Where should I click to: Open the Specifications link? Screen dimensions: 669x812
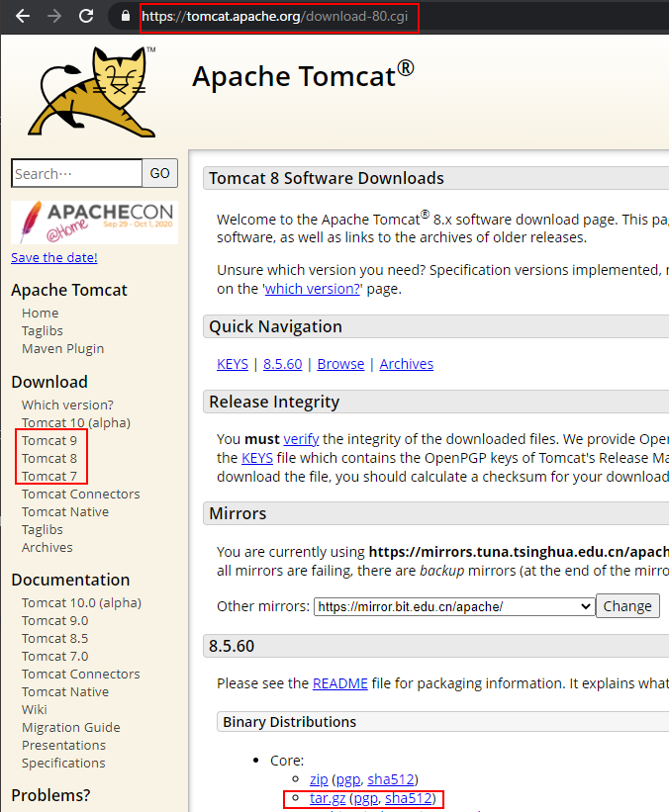click(x=63, y=763)
